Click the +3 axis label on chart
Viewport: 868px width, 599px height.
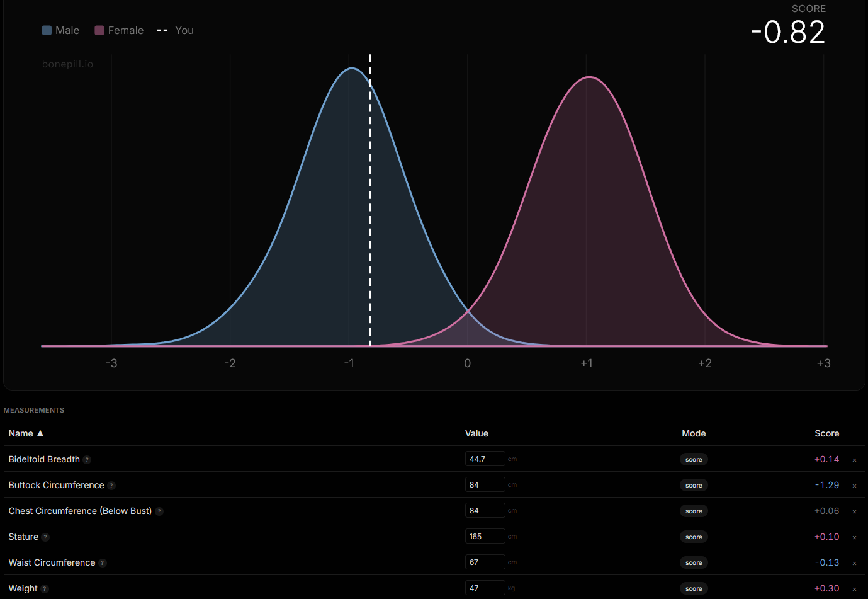pyautogui.click(x=823, y=363)
